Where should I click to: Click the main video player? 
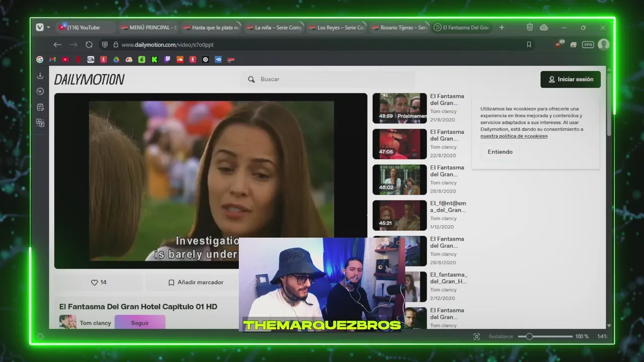click(x=211, y=181)
